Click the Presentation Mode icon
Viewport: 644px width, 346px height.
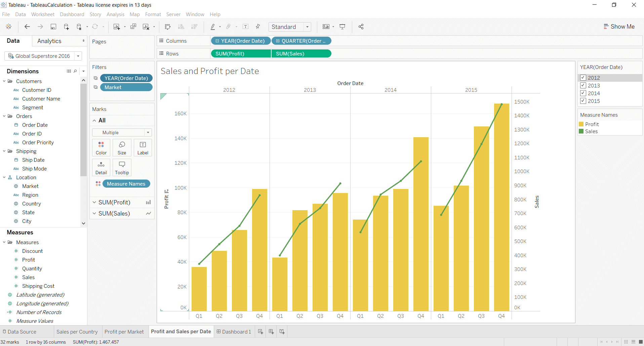343,27
